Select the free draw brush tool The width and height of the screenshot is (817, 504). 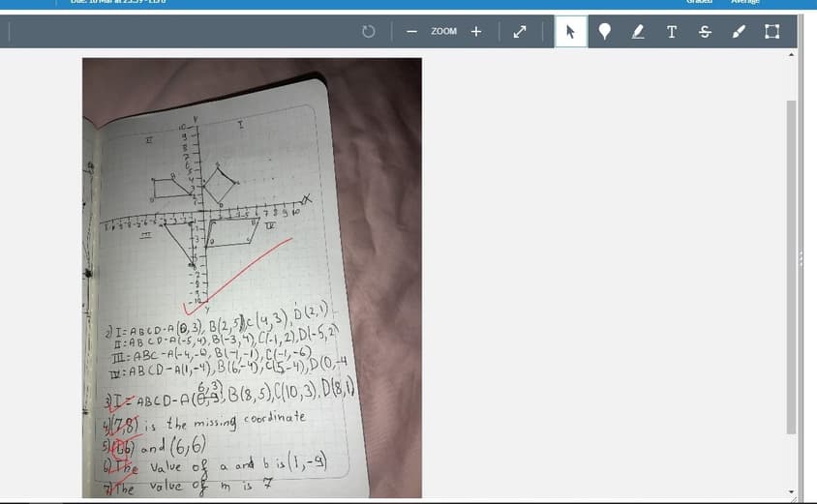pos(739,32)
